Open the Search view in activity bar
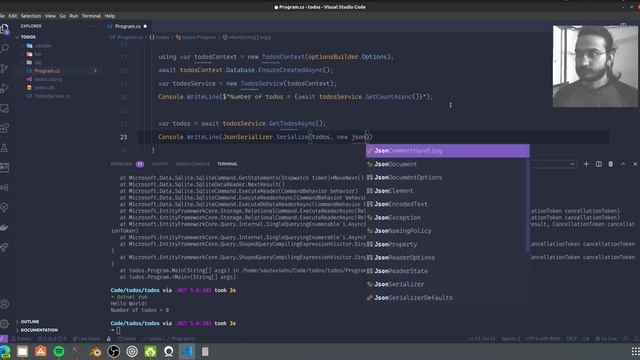The image size is (640, 360). [4, 49]
